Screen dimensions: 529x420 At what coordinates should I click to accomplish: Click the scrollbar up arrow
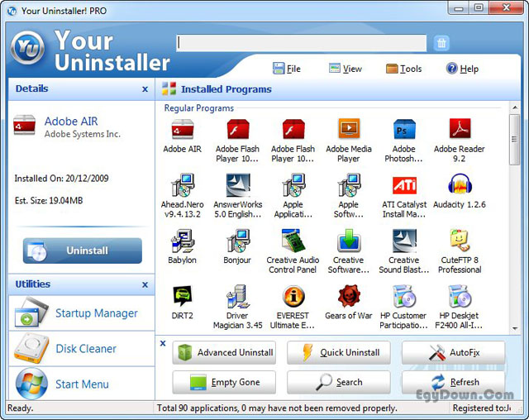(515, 107)
